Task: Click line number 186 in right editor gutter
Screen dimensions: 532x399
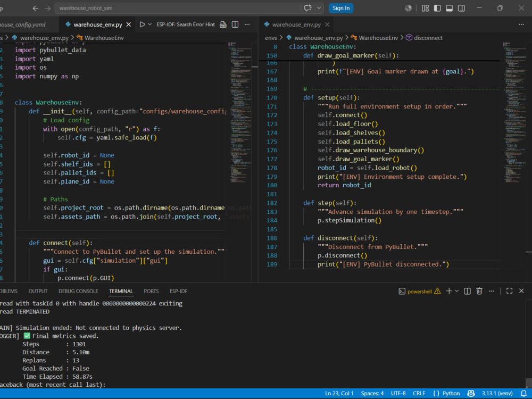Action: pos(272,238)
